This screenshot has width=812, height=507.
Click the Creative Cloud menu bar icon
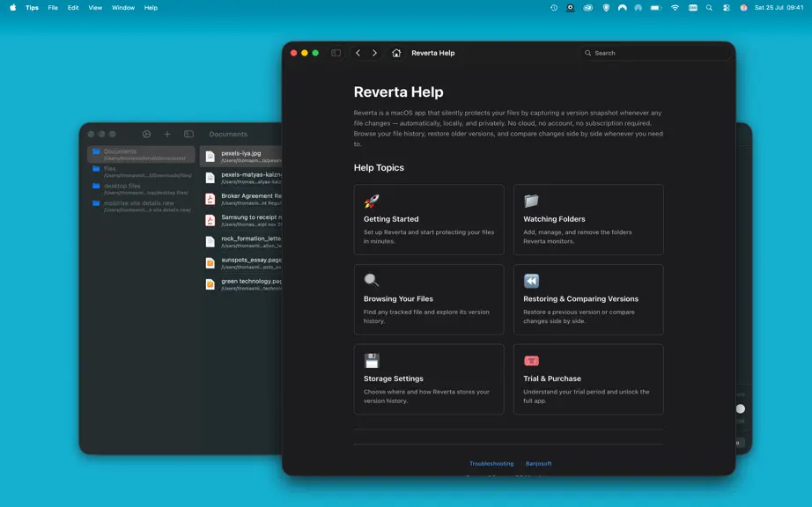pos(587,8)
